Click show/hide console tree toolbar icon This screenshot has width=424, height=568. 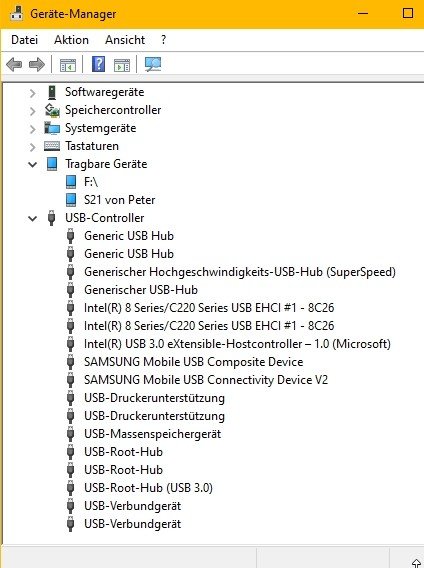coord(68,65)
